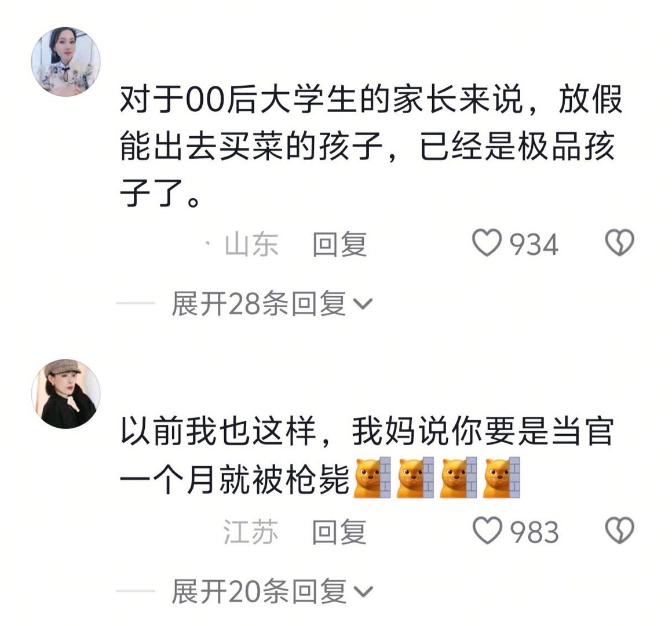Tap the last cat-behind-wall emoji
The height and width of the screenshot is (626, 672).
[501, 478]
